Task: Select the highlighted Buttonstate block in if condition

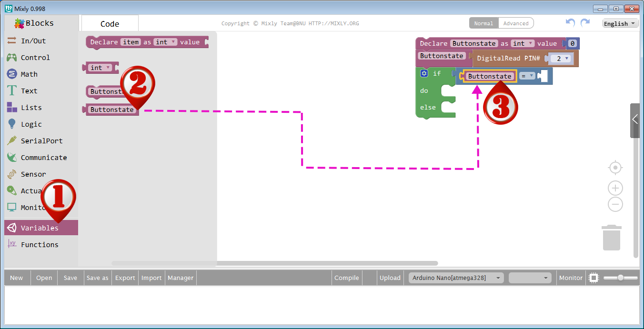Action: tap(490, 76)
